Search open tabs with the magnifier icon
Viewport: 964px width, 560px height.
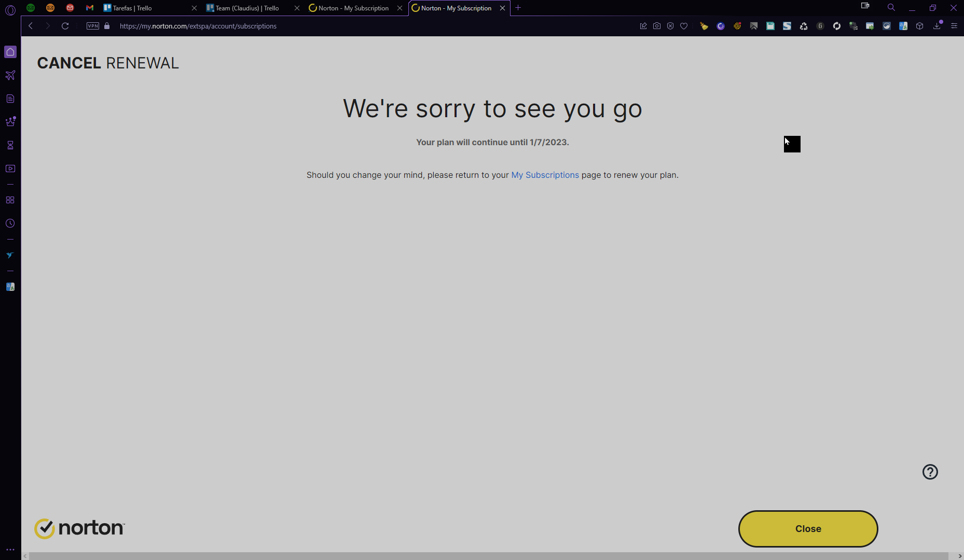tap(891, 7)
